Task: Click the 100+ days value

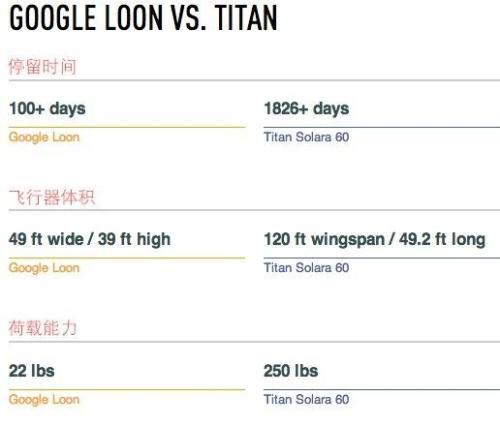Action: click(47, 109)
